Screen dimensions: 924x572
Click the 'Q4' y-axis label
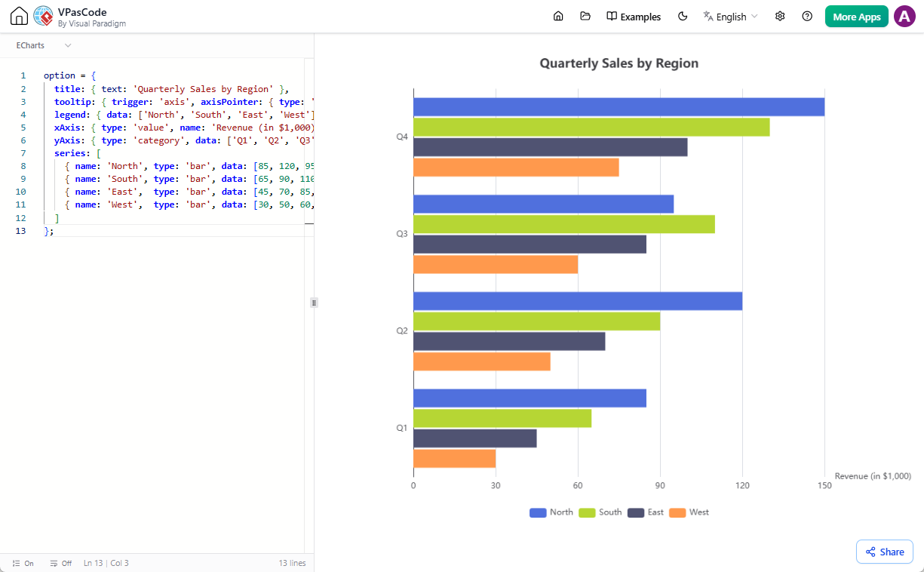[x=402, y=137]
